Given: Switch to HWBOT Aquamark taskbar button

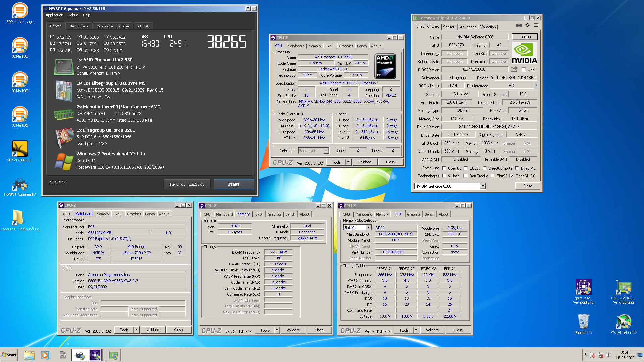Looking at the screenshot, I should [79, 355].
